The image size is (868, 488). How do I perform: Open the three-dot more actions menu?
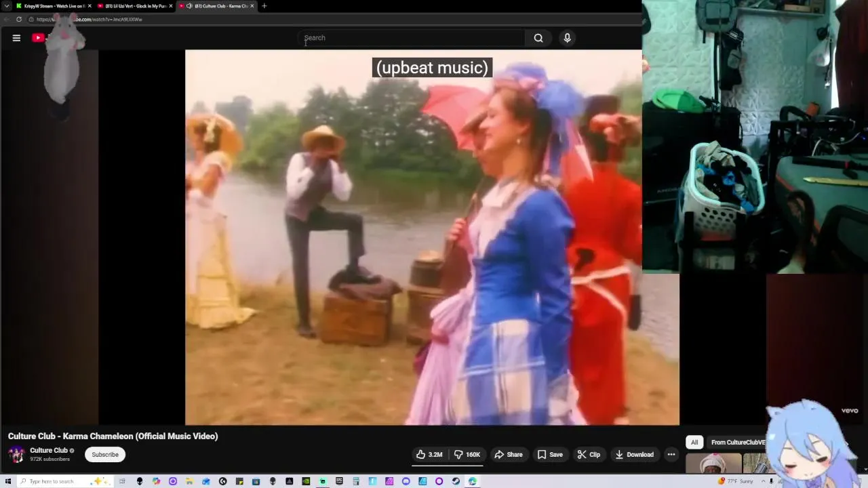coord(671,454)
